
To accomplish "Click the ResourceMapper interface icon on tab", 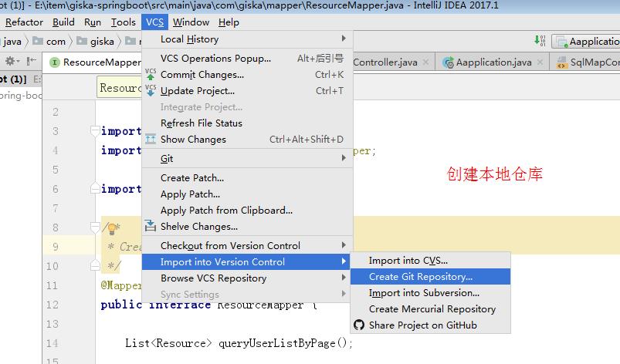I will [55, 62].
